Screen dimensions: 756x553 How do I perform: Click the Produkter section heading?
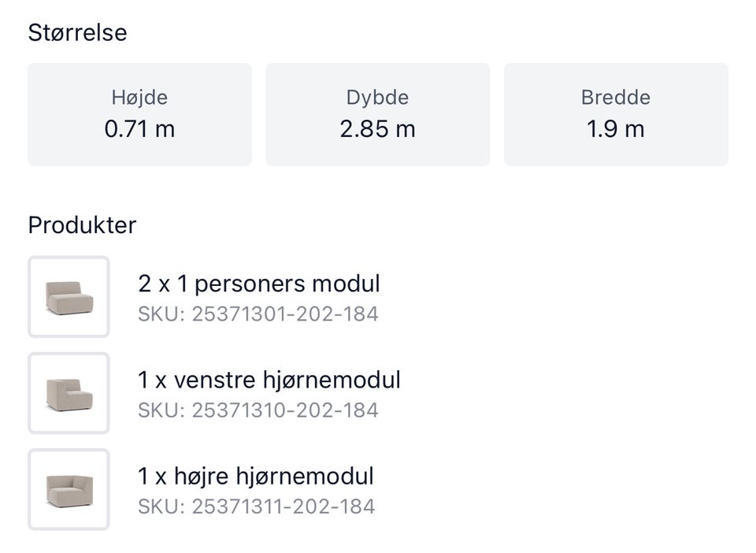(82, 225)
